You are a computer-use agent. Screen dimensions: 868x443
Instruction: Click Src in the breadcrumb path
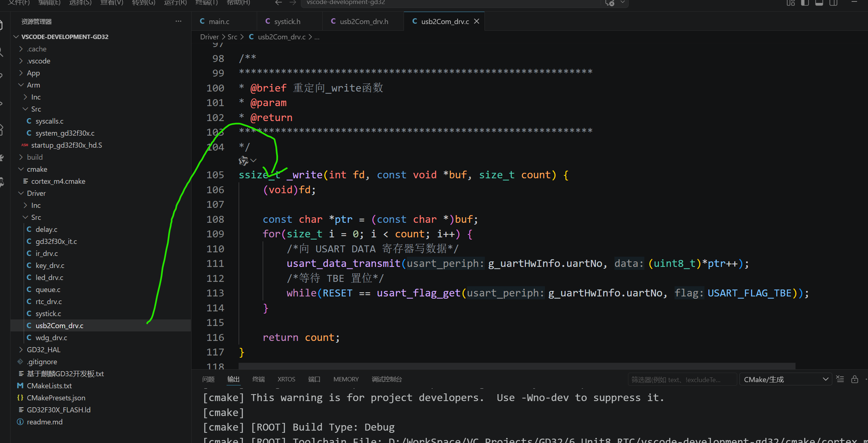coord(232,37)
